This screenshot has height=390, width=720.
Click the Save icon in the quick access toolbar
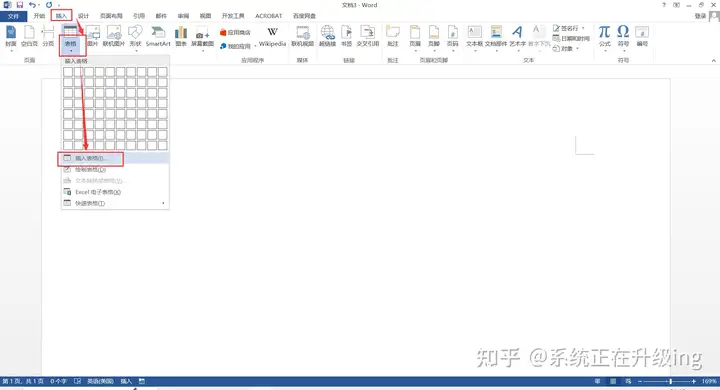20,5
